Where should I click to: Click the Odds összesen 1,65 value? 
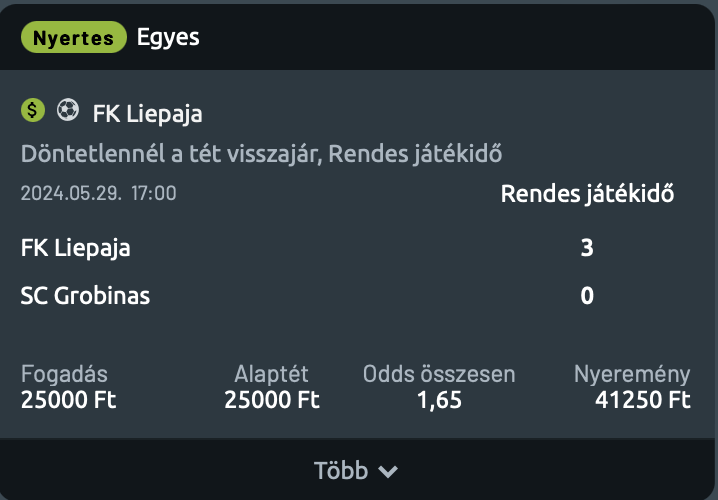pos(439,400)
